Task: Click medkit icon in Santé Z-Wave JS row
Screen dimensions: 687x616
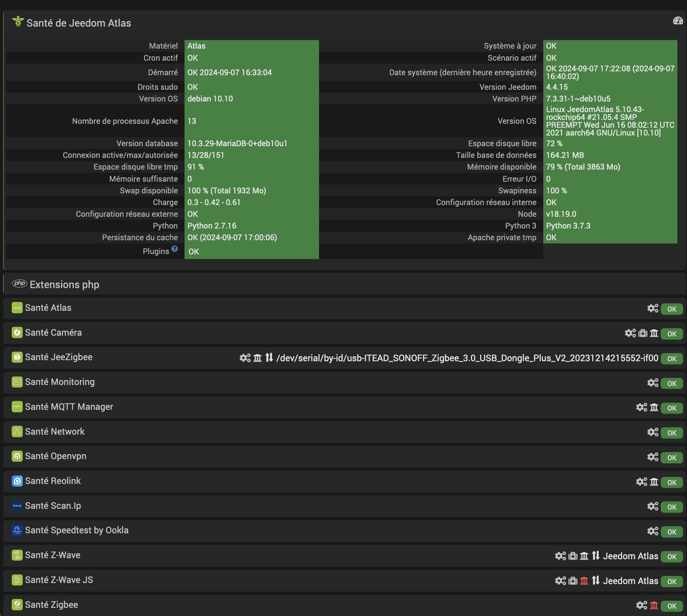Action: point(573,581)
